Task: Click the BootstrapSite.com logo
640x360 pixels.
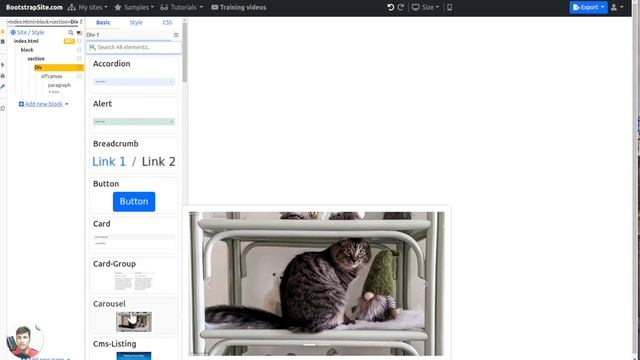Action: coord(34,7)
